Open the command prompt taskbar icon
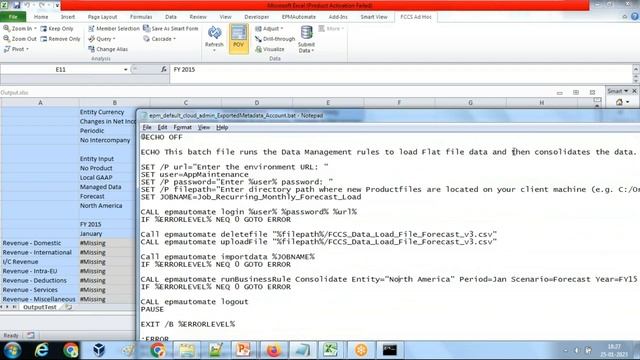Screen dimensions: 640x360 click(390, 350)
